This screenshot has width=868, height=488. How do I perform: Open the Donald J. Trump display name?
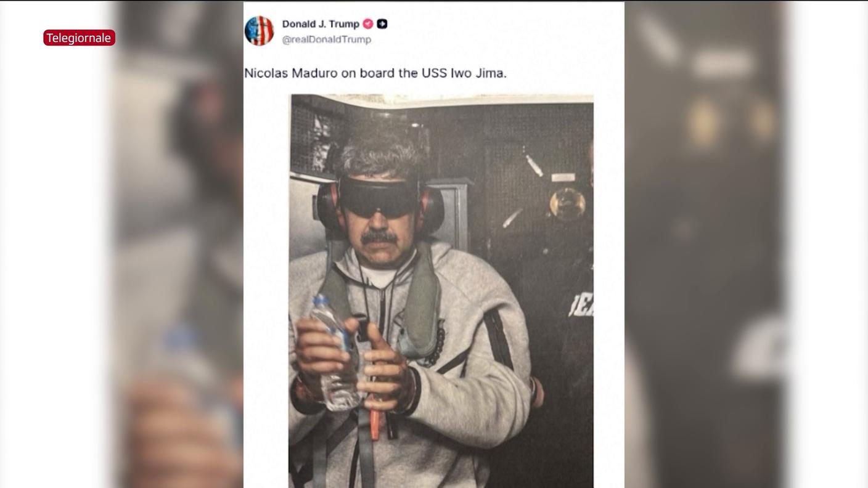click(x=321, y=24)
